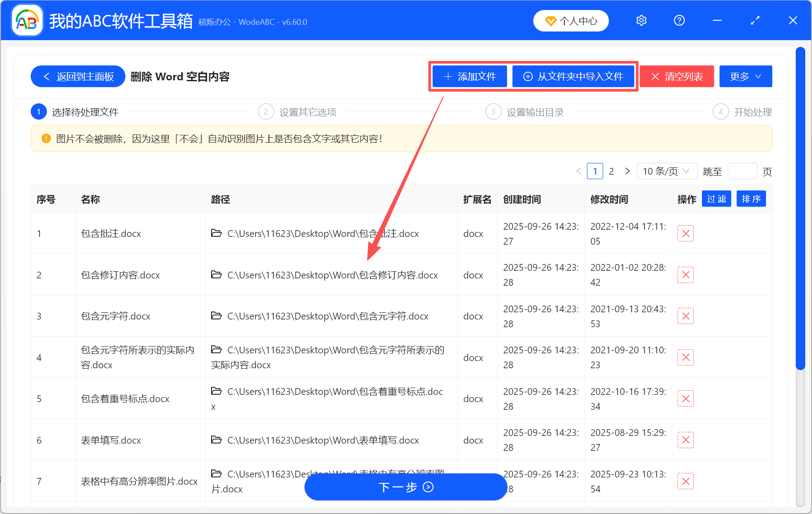
Task: Click the warning icon in the yellow notice
Action: (46, 139)
